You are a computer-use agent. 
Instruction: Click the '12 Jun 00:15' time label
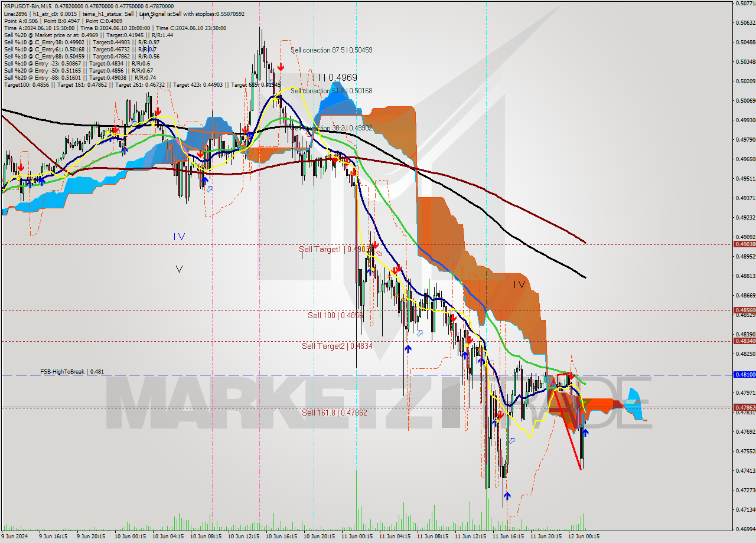pyautogui.click(x=584, y=537)
